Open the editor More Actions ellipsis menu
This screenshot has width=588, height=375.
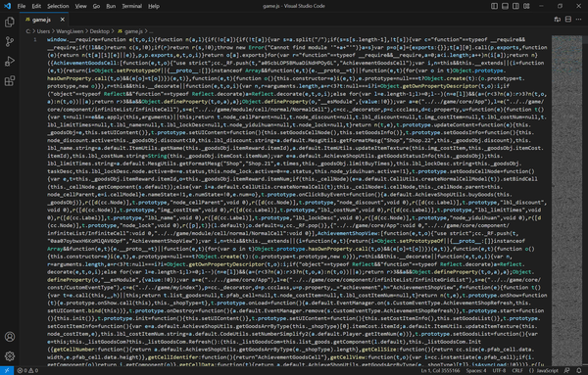click(579, 20)
